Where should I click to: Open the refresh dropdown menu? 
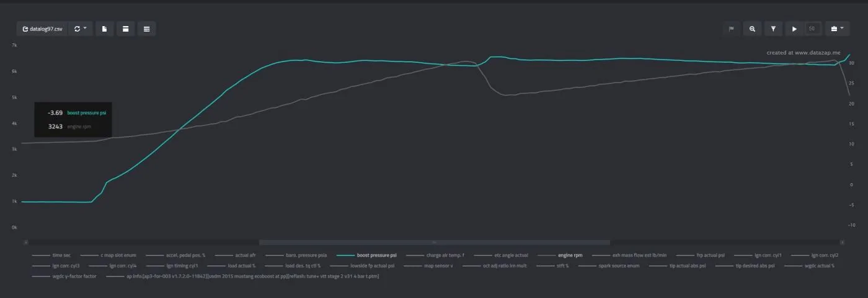81,29
